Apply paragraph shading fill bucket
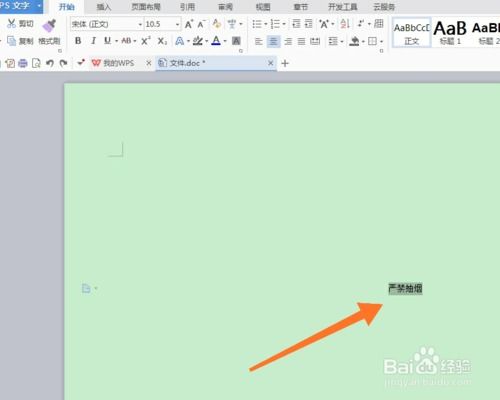500x400 pixels. tap(354, 41)
